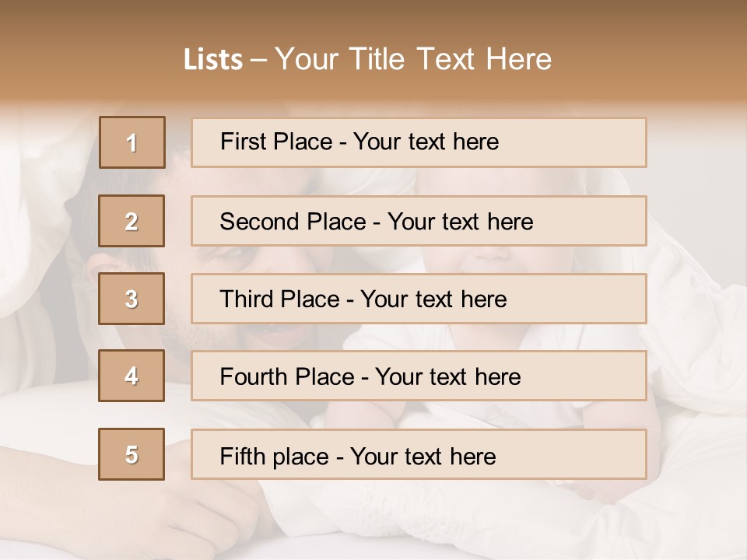The width and height of the screenshot is (747, 560).
Task: Click the word 'Fifth' in the list
Action: pyautogui.click(x=242, y=456)
